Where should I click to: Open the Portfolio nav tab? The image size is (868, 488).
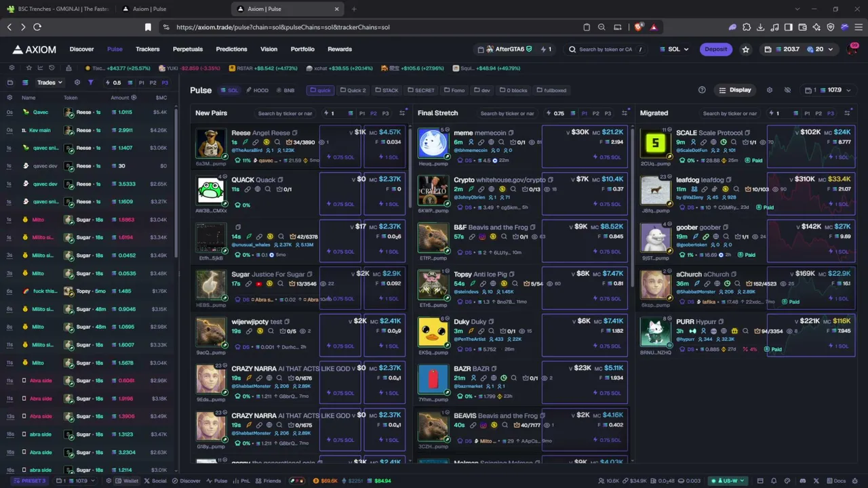pos(302,49)
